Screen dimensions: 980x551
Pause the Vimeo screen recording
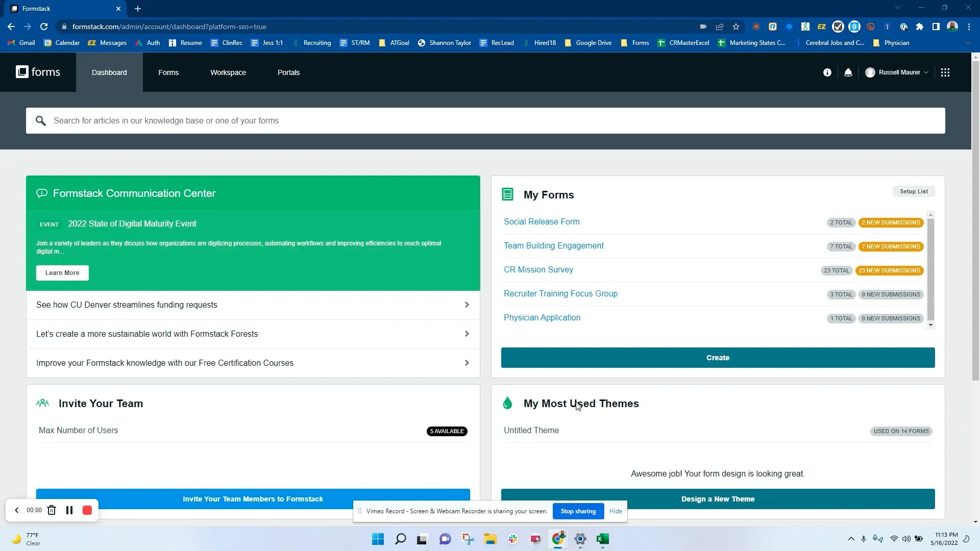click(69, 510)
